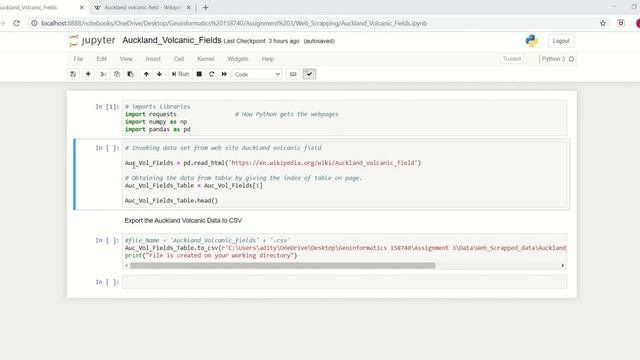Click into the imports code cell

pyautogui.click(x=344, y=118)
